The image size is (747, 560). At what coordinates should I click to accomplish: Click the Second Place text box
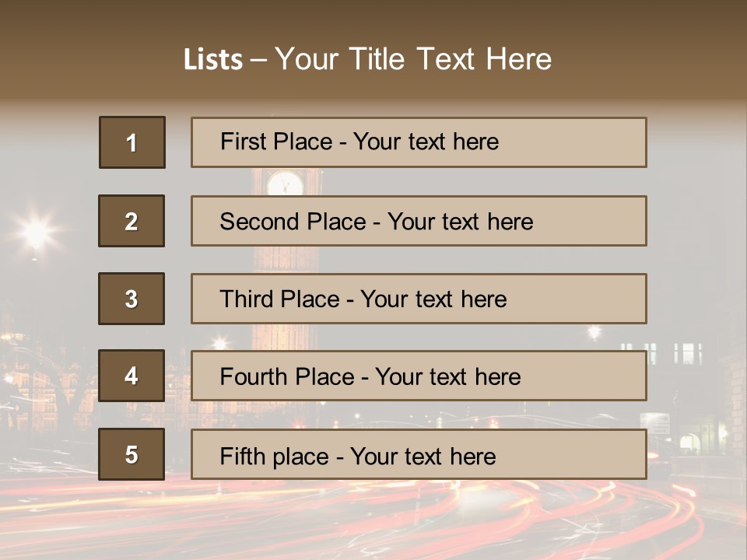tap(419, 221)
